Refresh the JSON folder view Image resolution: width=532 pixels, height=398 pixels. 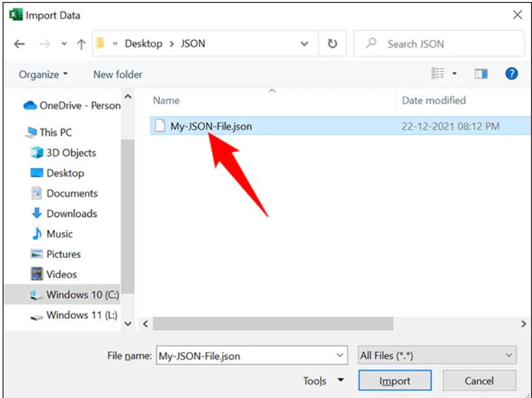coord(332,43)
